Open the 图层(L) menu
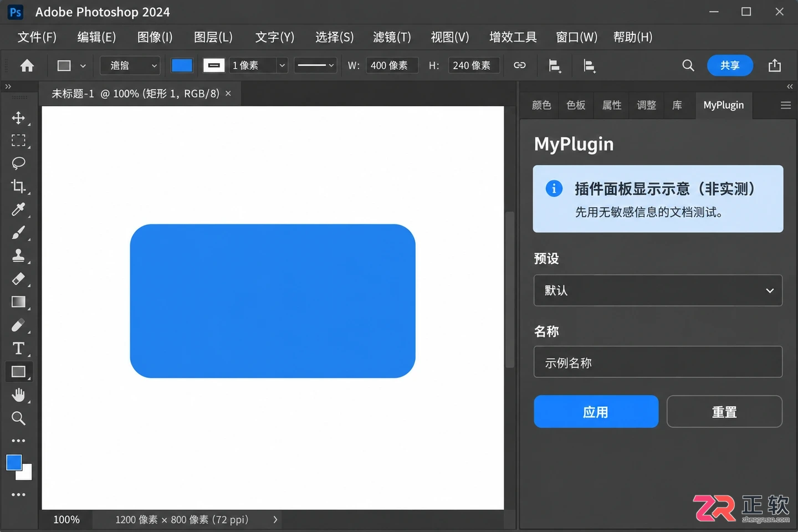Screen dimensions: 798x532 (213, 37)
